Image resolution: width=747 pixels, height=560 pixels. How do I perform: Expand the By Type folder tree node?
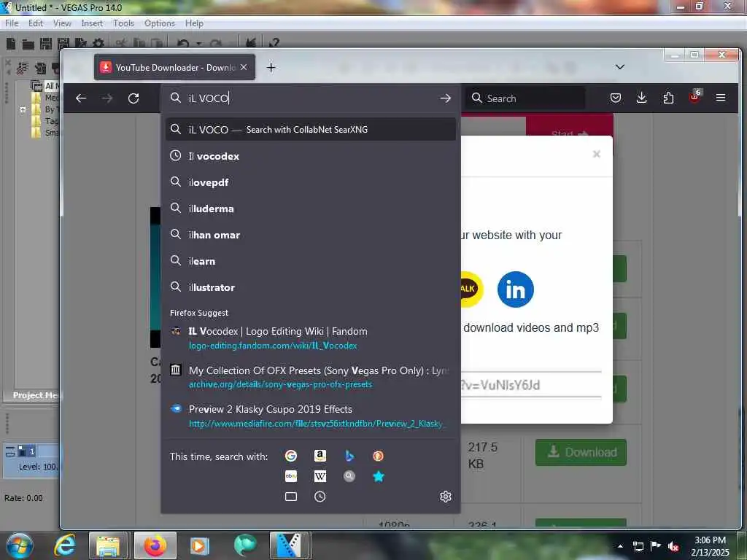(23, 109)
